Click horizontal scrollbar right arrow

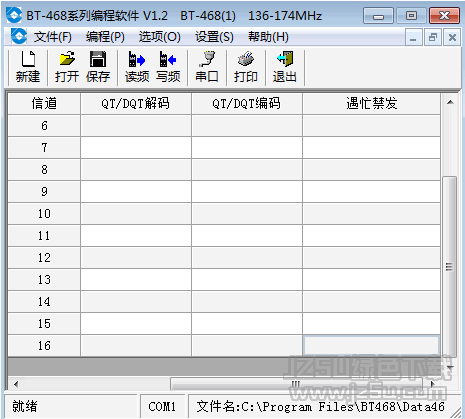pyautogui.click(x=433, y=384)
